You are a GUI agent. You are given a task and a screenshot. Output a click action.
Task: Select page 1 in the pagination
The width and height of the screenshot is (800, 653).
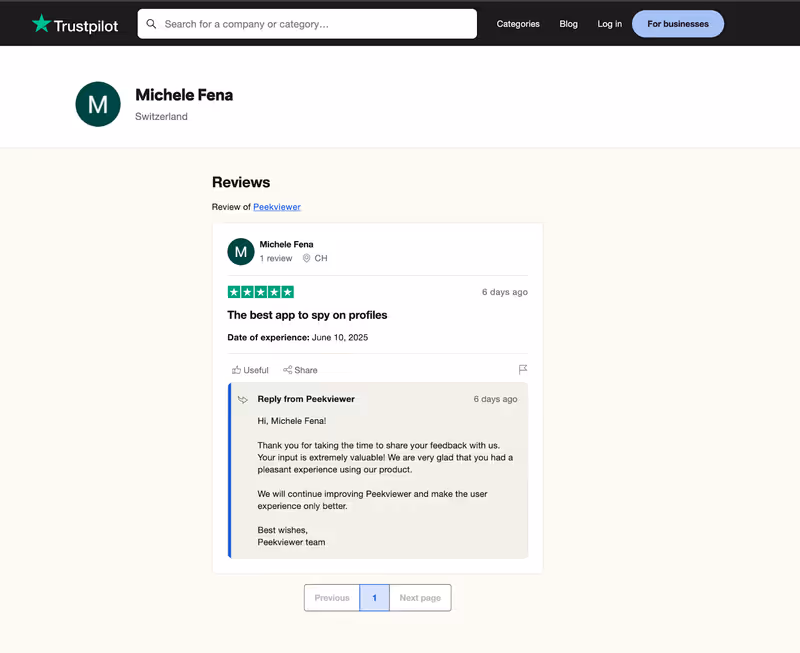pyautogui.click(x=374, y=597)
